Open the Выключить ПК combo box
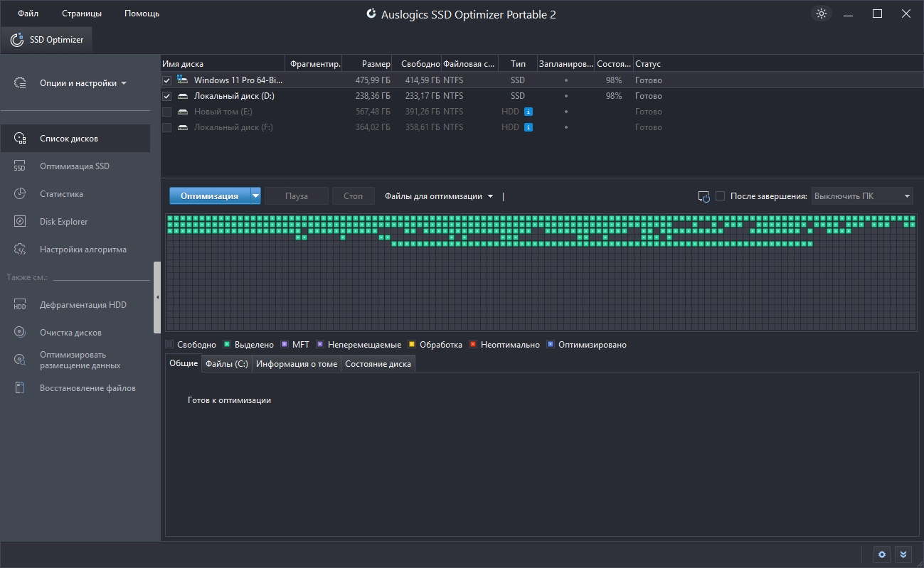Viewport: 924px width, 568px height. pyautogui.click(x=862, y=196)
